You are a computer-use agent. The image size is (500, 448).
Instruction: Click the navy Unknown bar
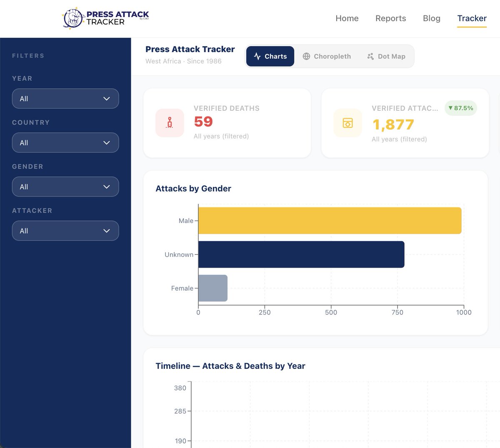[301, 254]
